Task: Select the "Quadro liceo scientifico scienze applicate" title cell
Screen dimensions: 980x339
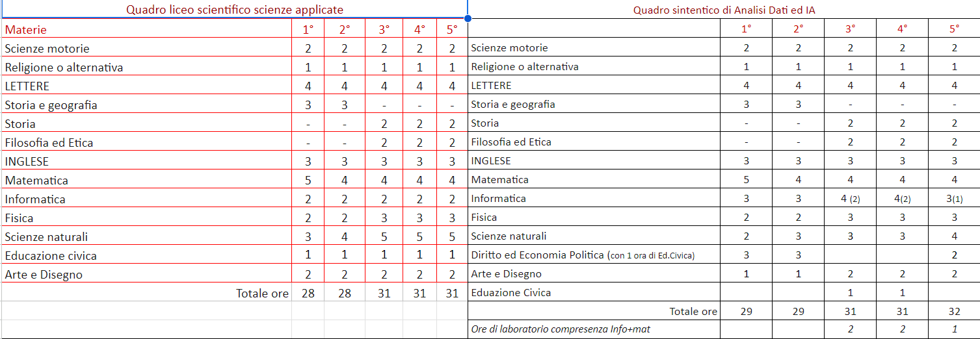Action: pos(234,10)
